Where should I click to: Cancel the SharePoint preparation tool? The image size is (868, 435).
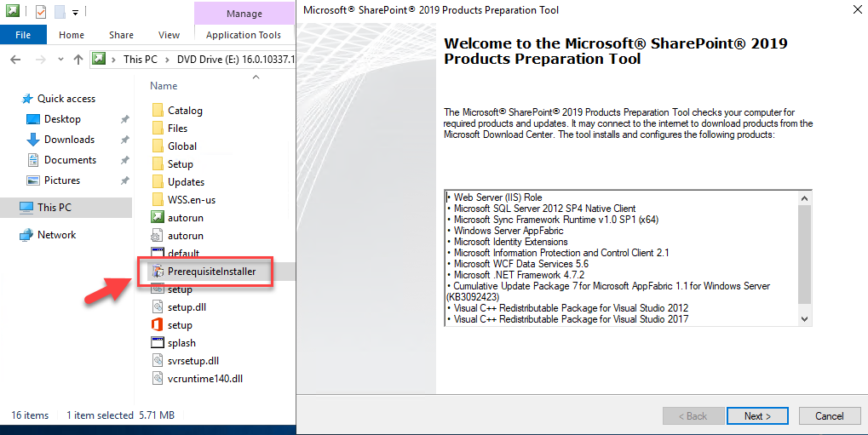829,416
